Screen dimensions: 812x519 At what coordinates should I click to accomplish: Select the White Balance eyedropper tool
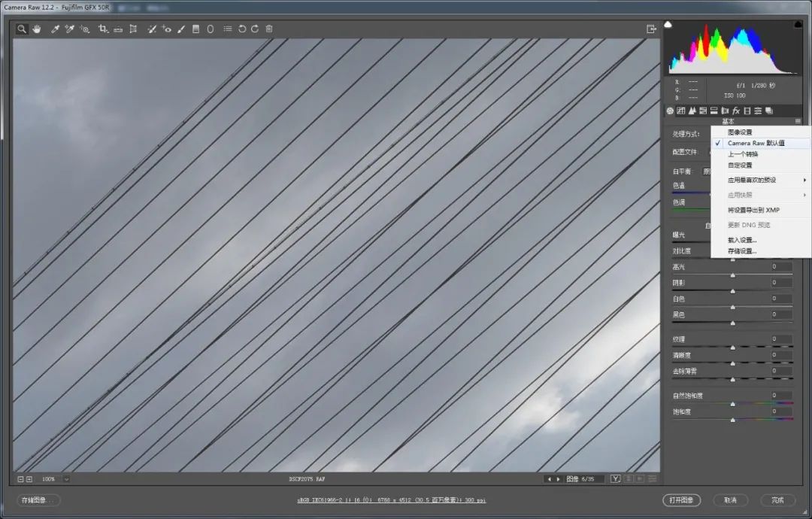point(55,29)
